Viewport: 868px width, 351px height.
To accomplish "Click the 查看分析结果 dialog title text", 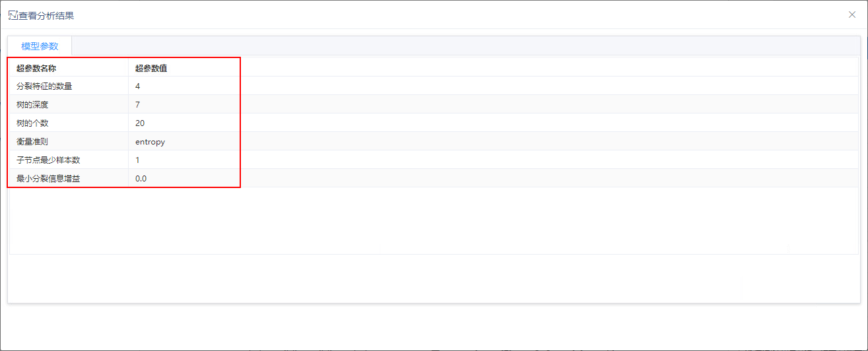I will pos(46,15).
